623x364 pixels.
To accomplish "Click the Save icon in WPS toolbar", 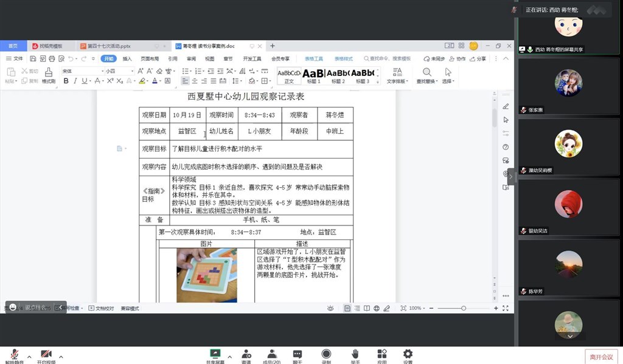I will [x=33, y=59].
